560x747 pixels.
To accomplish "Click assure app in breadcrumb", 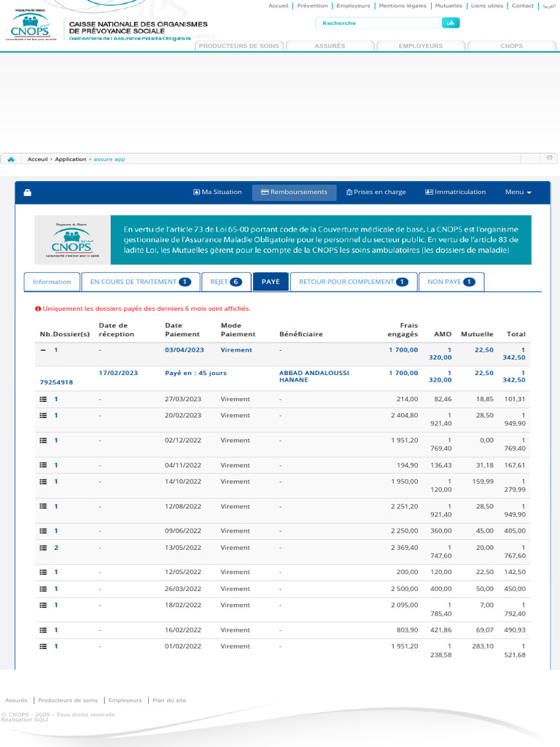I will (x=109, y=159).
